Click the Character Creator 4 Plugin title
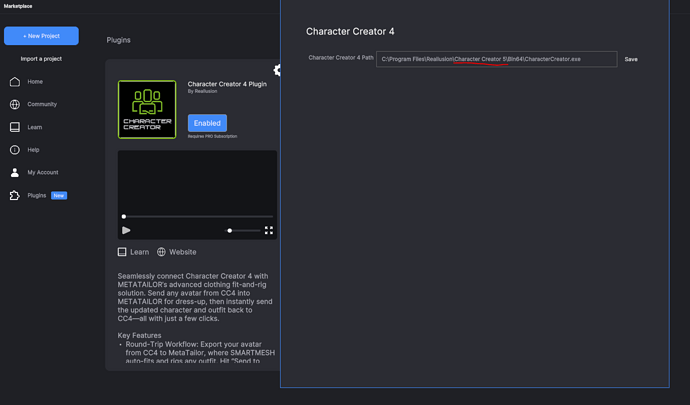Viewport: 690px width, 405px height. point(227,84)
